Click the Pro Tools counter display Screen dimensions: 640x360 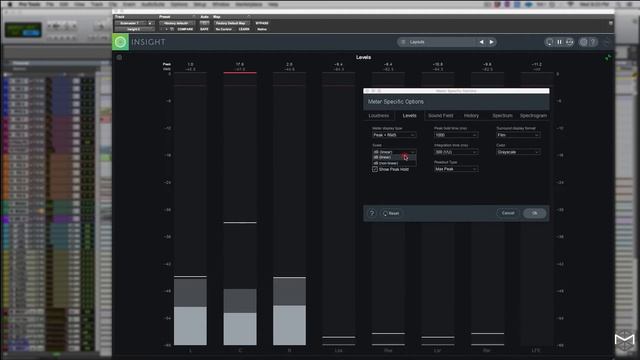[x=23, y=30]
